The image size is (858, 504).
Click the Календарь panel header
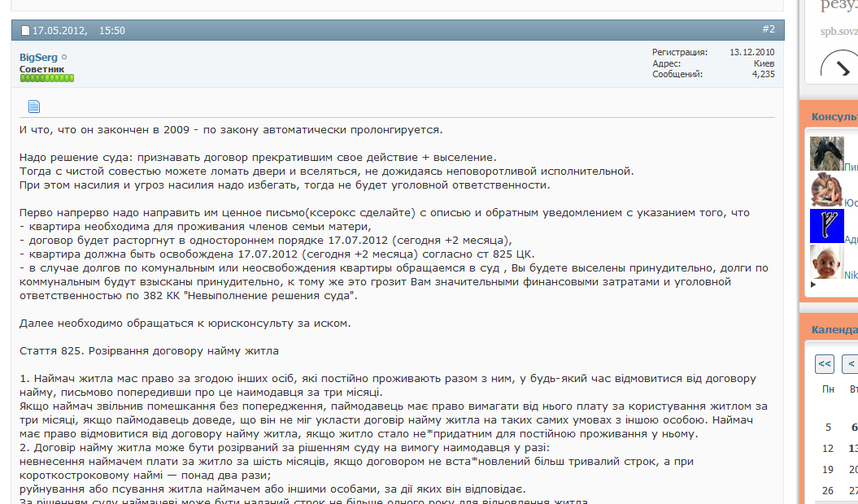click(834, 329)
